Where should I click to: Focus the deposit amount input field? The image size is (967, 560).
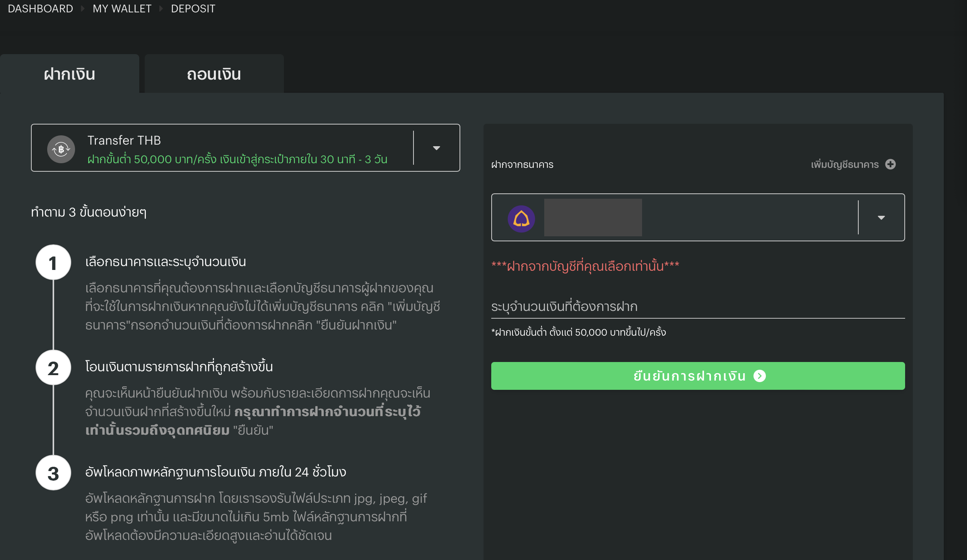(697, 307)
